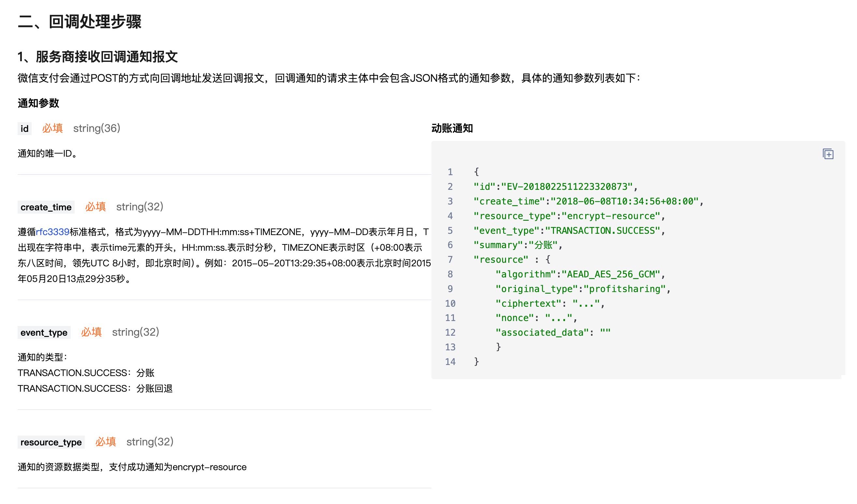This screenshot has height=504, width=857.
Task: Click the create_time parameter name tag
Action: tap(46, 207)
